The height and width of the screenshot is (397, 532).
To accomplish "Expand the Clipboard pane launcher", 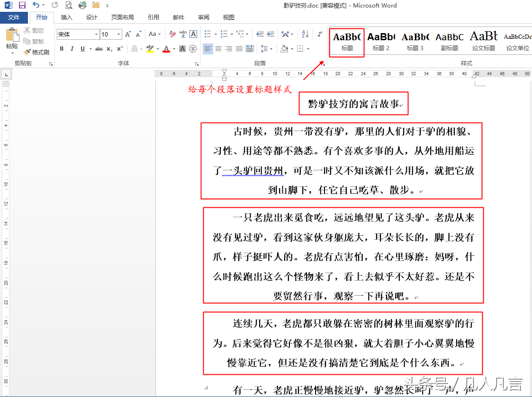I will coord(51,64).
